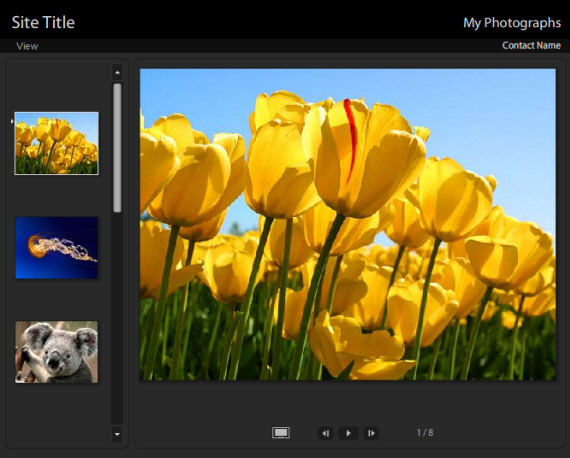
Task: Click the My Photographs collection title
Action: click(512, 23)
